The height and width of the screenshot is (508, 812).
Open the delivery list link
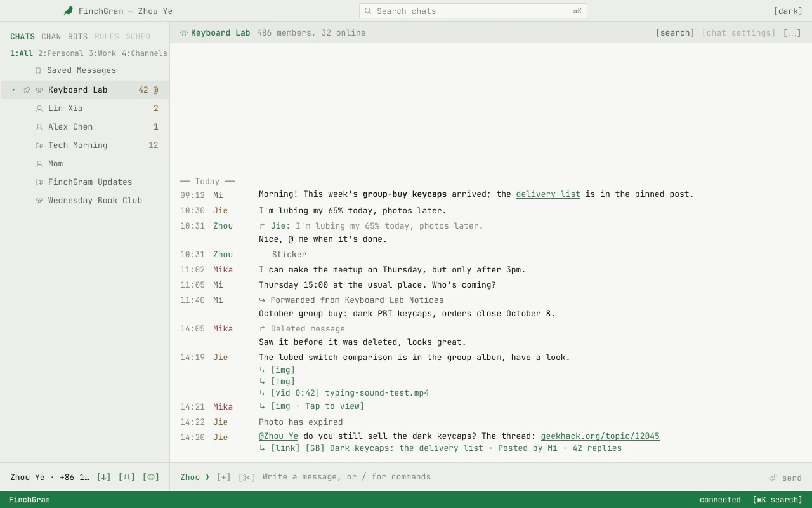tap(548, 194)
